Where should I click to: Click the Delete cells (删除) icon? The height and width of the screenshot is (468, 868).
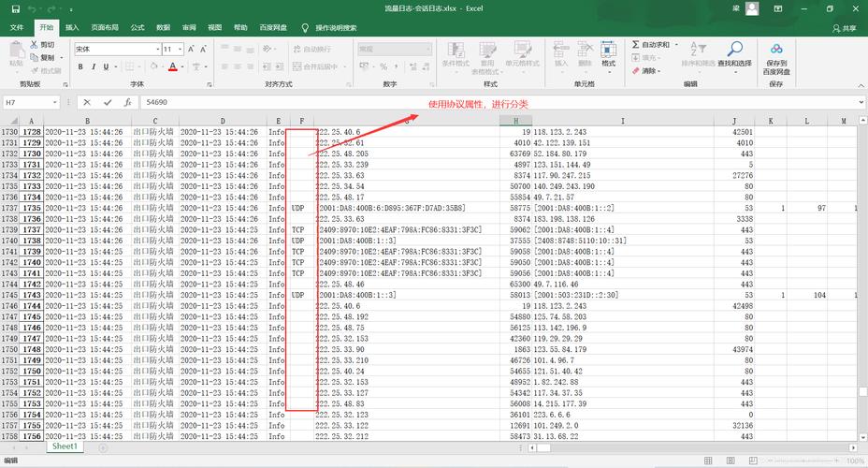click(585, 50)
